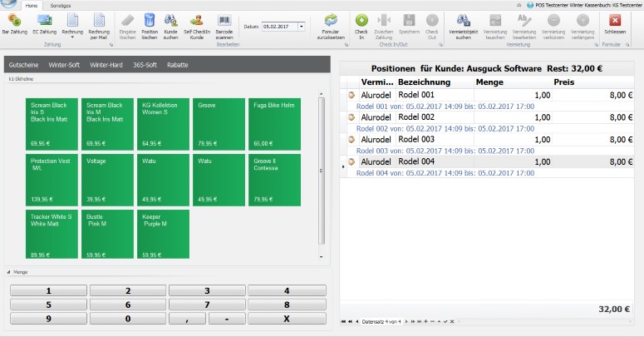Add record with navigator plus icon
This screenshot has width=644, height=337.
[x=425, y=321]
